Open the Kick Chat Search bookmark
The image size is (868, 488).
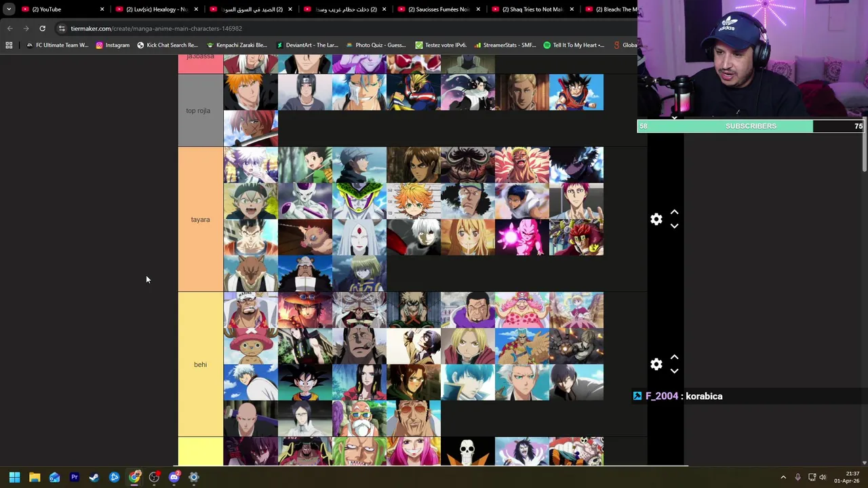click(x=167, y=45)
